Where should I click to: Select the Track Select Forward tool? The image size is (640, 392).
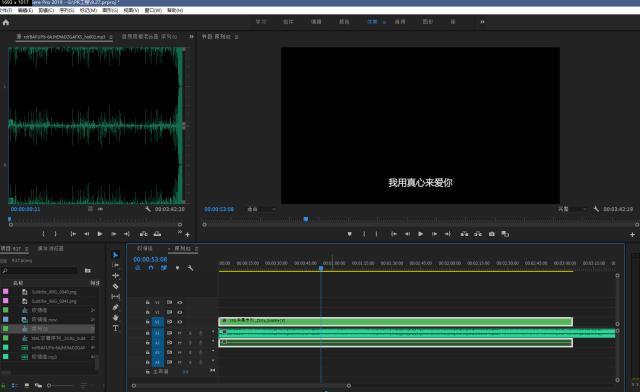116,265
